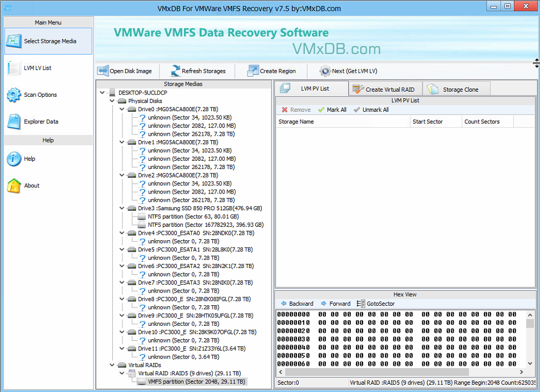Screen dimensions: 540x392
Task: Select Drive7 PC3000_ESATA3 SN:28NIK0
Action: (x=195, y=283)
